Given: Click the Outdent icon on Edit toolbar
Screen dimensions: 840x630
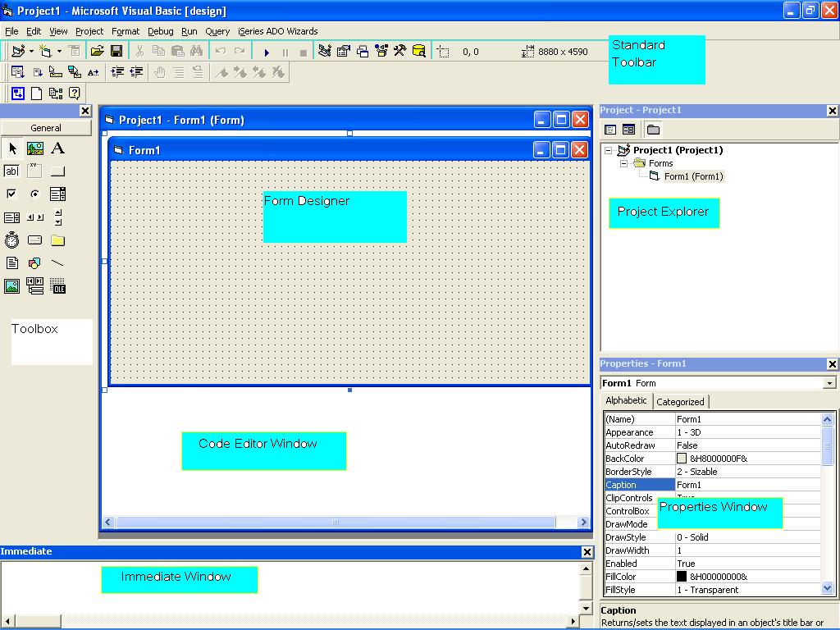Looking at the screenshot, I should [x=137, y=72].
